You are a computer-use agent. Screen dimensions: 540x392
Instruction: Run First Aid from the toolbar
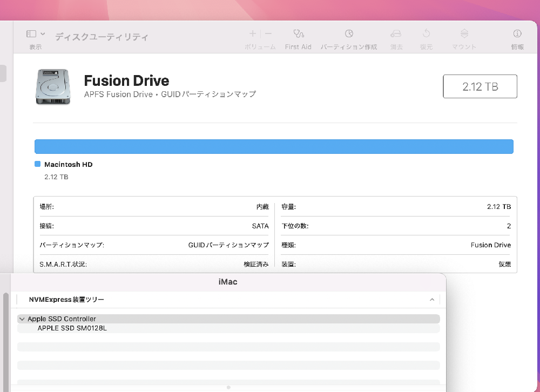pos(298,33)
